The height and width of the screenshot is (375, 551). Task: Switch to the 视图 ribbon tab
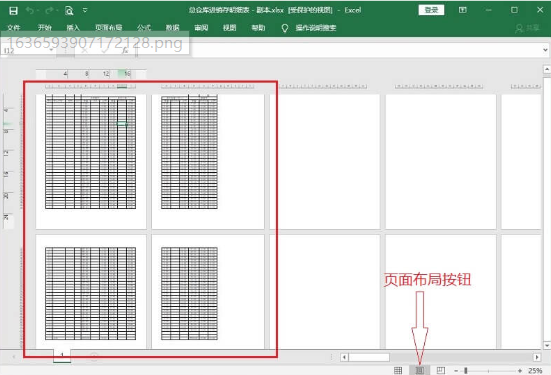pyautogui.click(x=229, y=27)
